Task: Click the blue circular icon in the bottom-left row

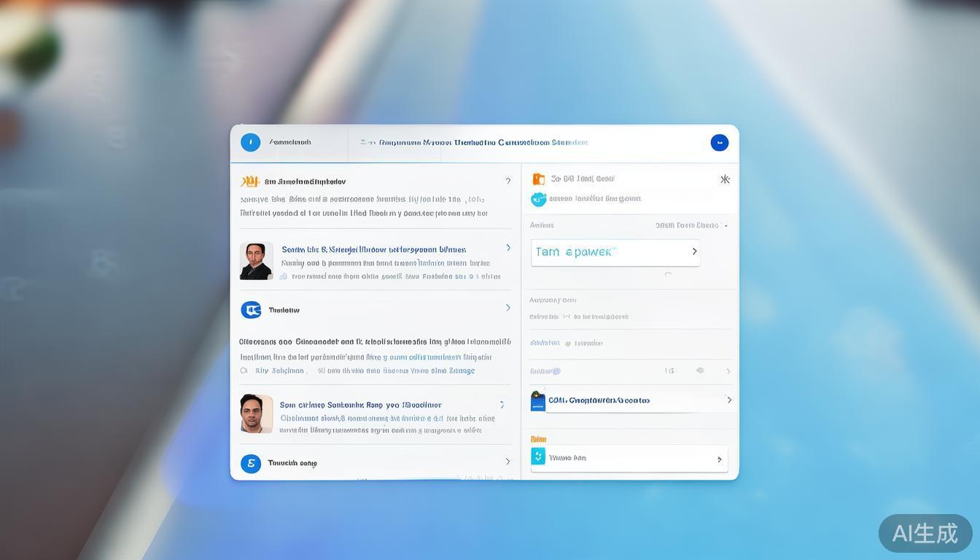Action: click(x=251, y=463)
